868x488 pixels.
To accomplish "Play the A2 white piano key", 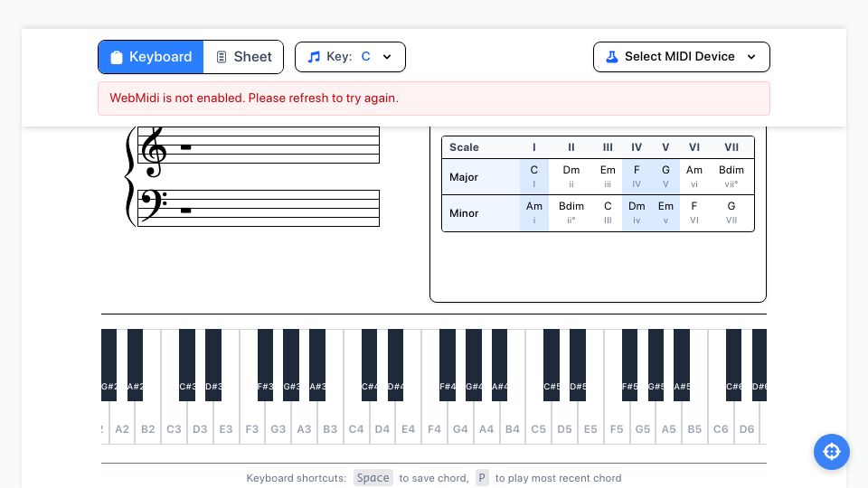I will [x=122, y=423].
